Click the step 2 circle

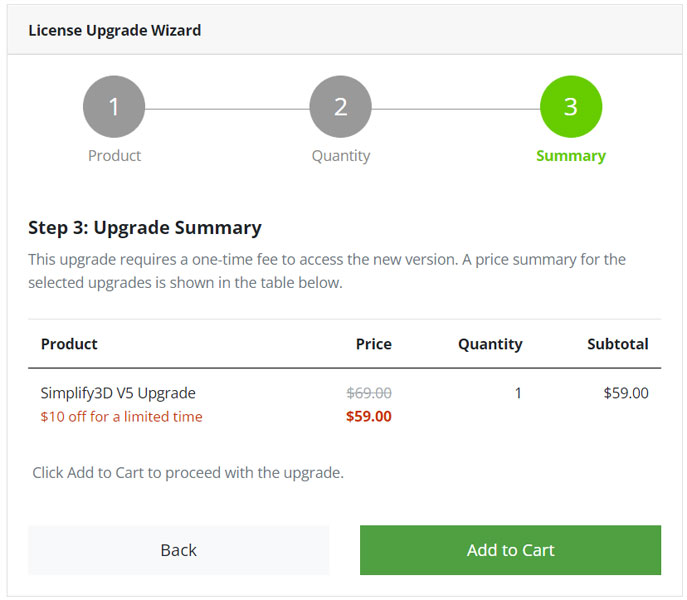coord(340,106)
